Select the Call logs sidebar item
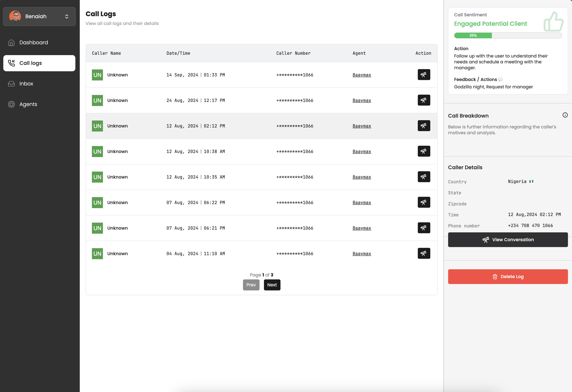Screen dimensions: 572x392 pos(39,63)
